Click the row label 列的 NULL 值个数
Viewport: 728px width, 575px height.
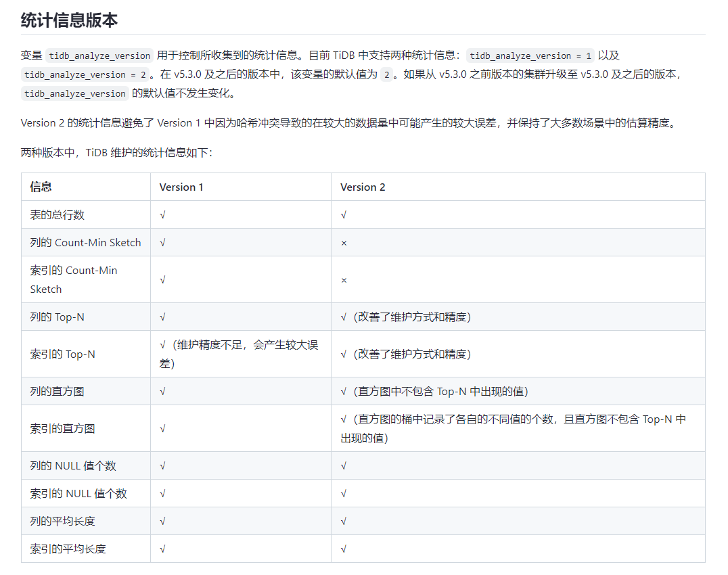pyautogui.click(x=73, y=465)
